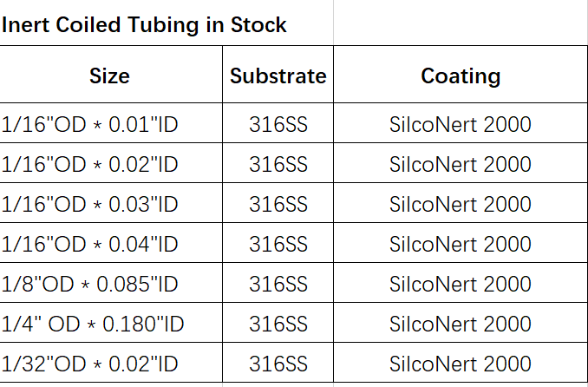Select the 1/16"OD * 0.02"ID size cell
This screenshot has height=387, width=588.
coord(90,164)
